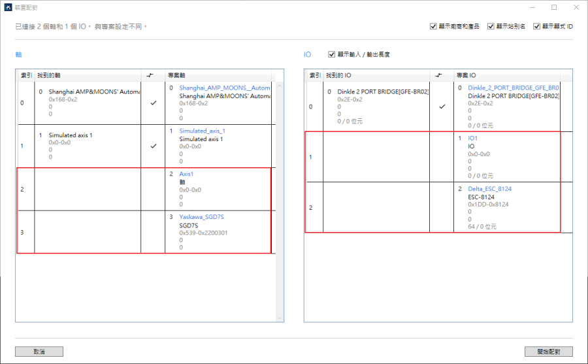Click the 索引 header in IO table
Image resolution: width=588 pixels, height=364 pixels.
click(315, 75)
